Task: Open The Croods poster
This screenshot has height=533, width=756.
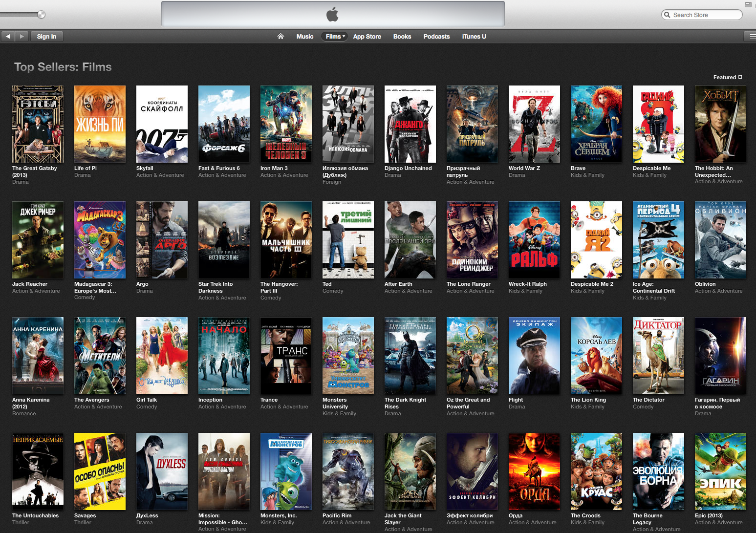Action: pyautogui.click(x=596, y=471)
